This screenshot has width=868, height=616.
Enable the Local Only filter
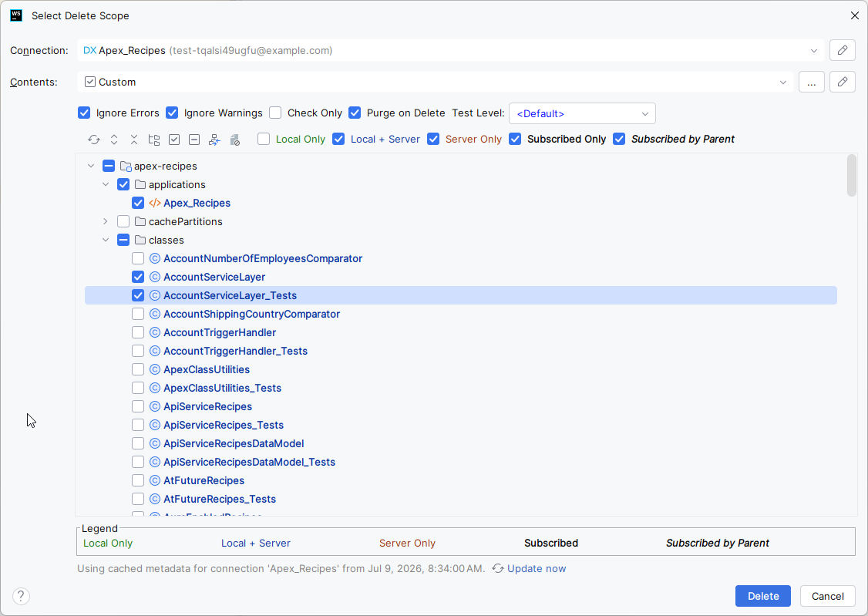[x=264, y=139]
